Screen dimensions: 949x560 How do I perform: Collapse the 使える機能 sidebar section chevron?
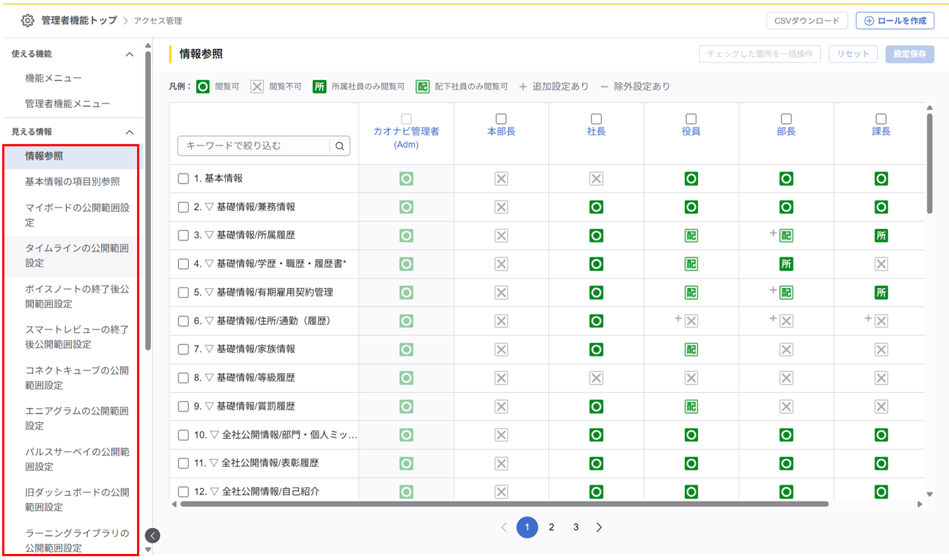point(129,54)
